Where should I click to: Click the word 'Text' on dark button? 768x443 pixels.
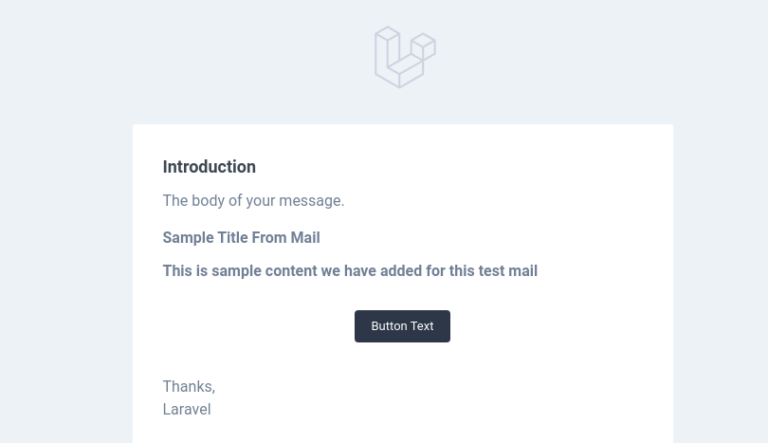pyautogui.click(x=422, y=326)
